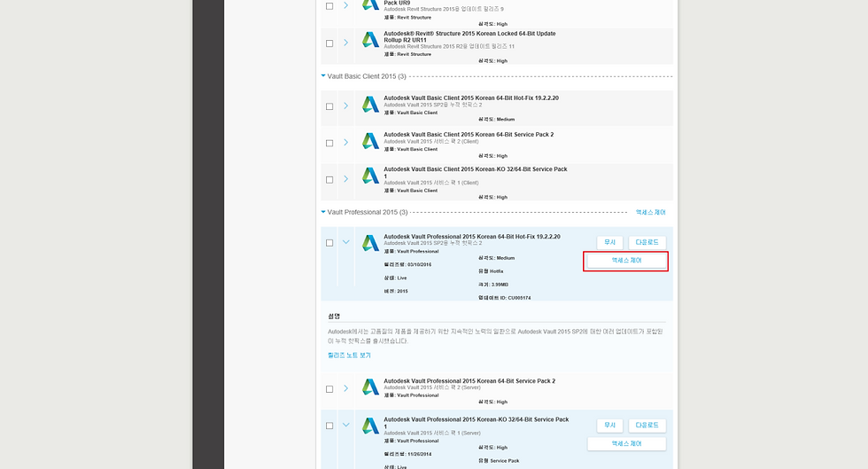
Task: Click title Autodesk Vault Professional 2015 Korean 64-Bit Service Pack 2
Action: [469, 381]
